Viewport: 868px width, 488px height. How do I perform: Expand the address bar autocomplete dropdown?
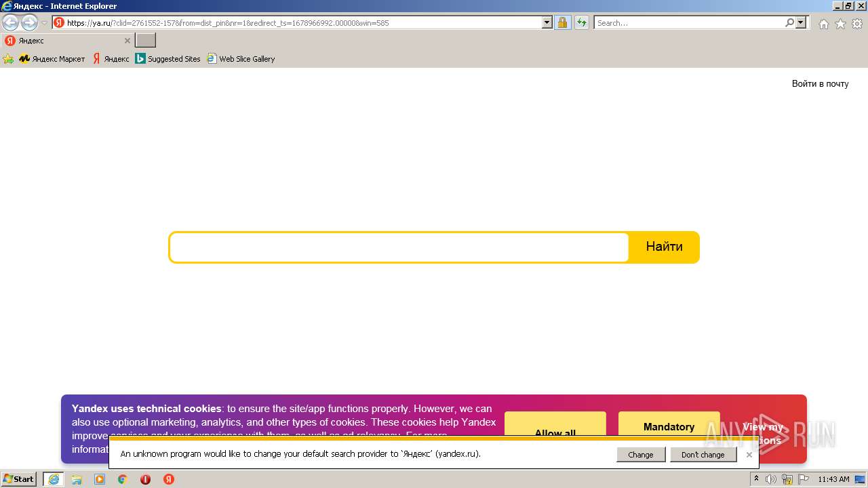click(547, 22)
